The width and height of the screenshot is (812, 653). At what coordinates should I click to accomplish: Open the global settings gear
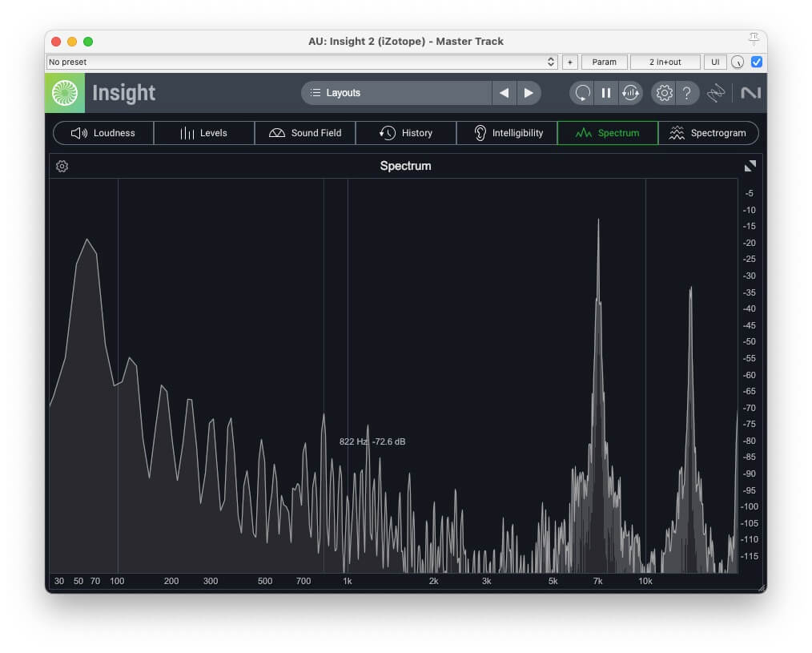point(664,93)
